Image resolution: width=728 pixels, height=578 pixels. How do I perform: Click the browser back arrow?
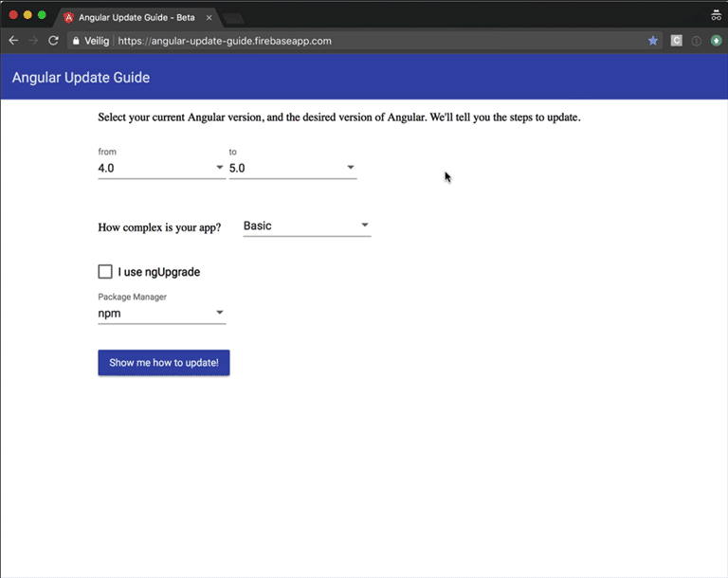[13, 41]
